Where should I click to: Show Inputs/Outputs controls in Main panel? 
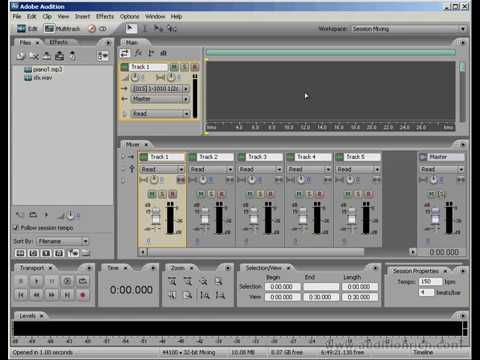point(125,53)
